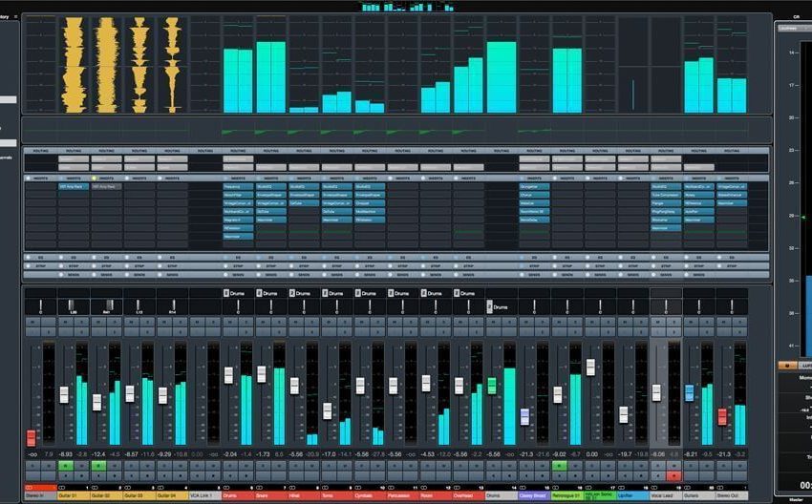The height and width of the screenshot is (504, 812).
Task: Grab the green Drums group fader
Action: point(492,386)
